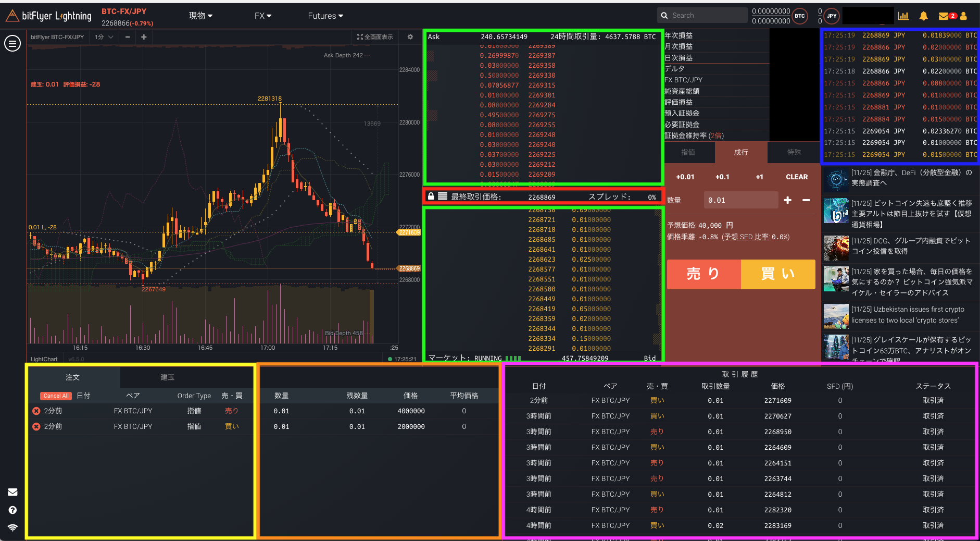
Task: Click the wifi connection status icon
Action: click(12, 527)
